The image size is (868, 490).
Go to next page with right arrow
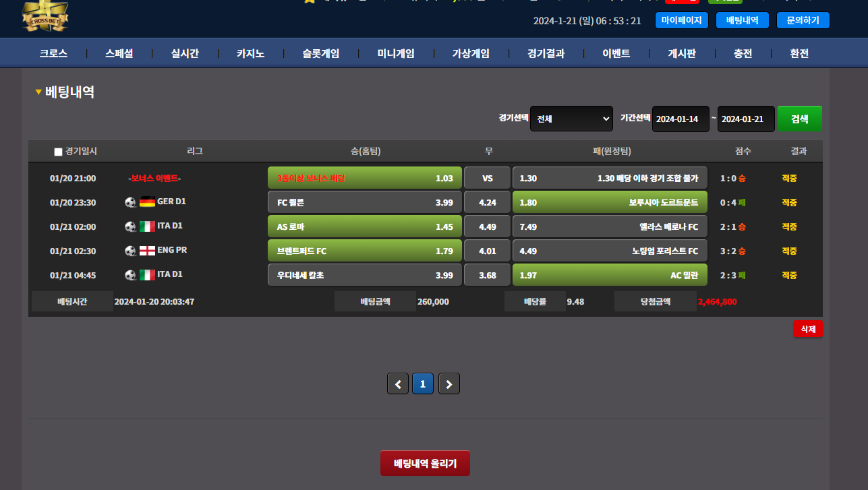click(x=449, y=384)
